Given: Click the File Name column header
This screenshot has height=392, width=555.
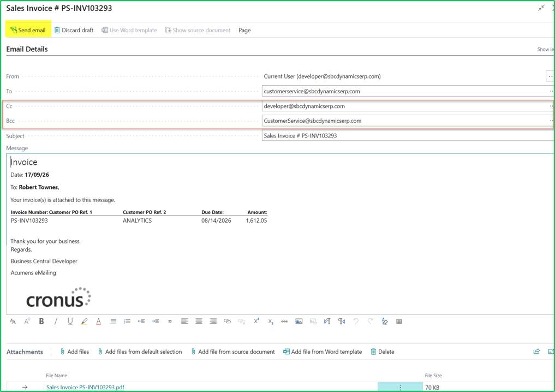Looking at the screenshot, I should [56, 376].
